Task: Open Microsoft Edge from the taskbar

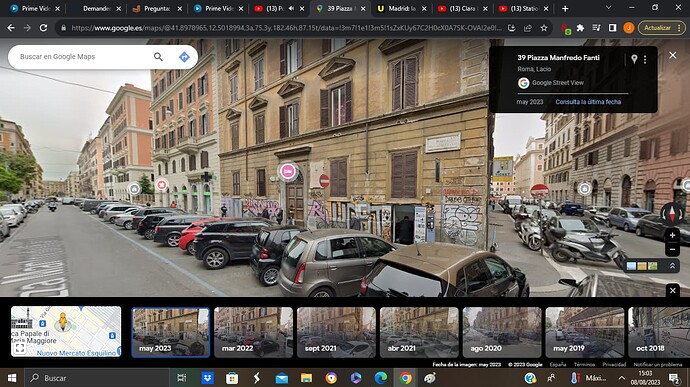Action: coord(381,378)
